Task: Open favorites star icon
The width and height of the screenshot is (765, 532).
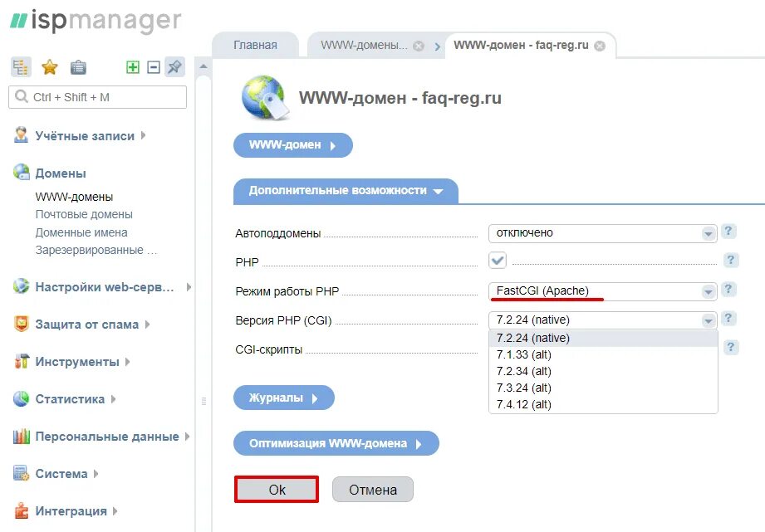Action: coord(50,67)
